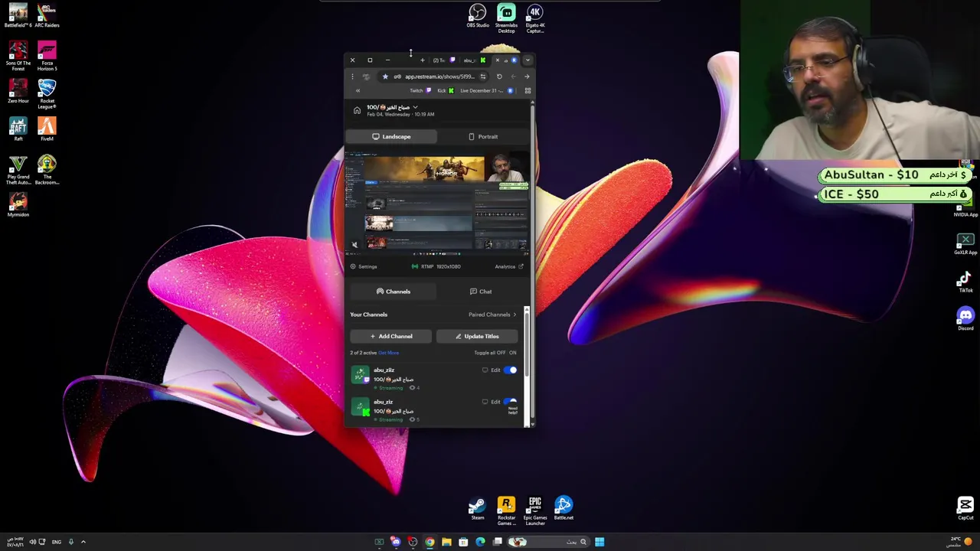This screenshot has width=980, height=551.
Task: Open Windows Start button
Action: (599, 542)
